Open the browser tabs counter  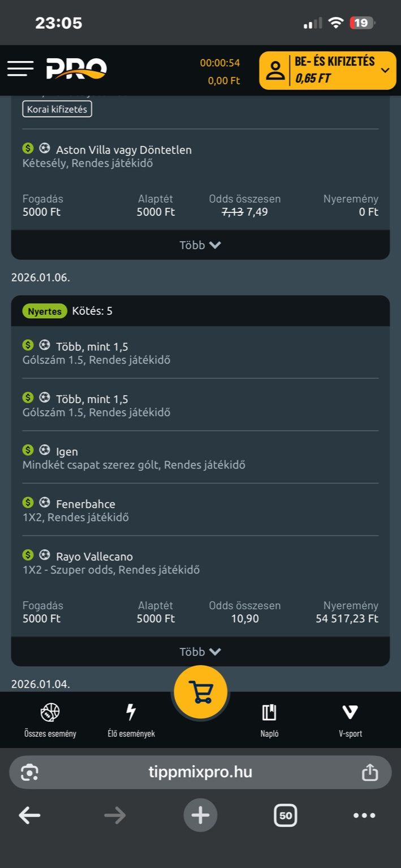pos(285,815)
